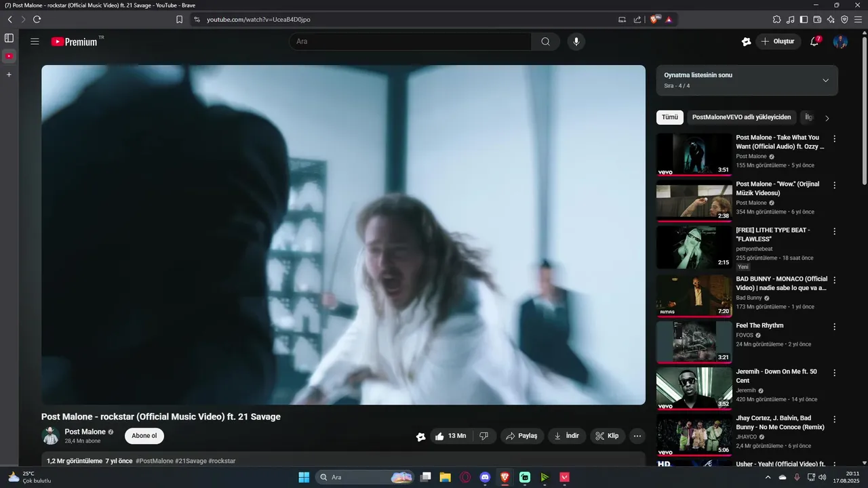The height and width of the screenshot is (488, 868).
Task: Open Opera GX from the taskbar
Action: (465, 477)
